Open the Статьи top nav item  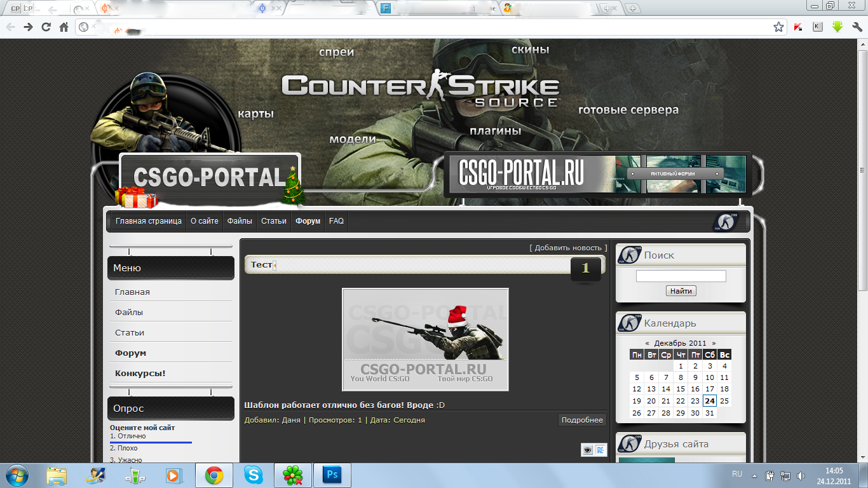[x=274, y=221]
